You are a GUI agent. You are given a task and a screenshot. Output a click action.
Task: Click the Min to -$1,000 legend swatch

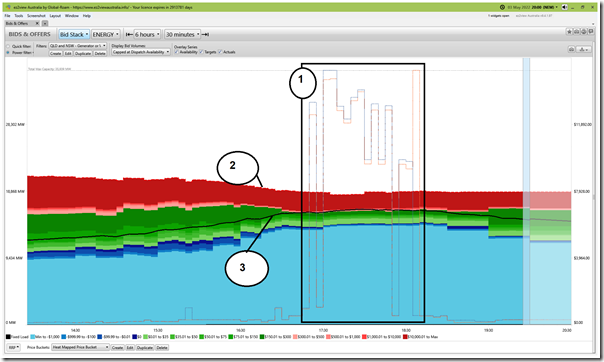(33, 337)
